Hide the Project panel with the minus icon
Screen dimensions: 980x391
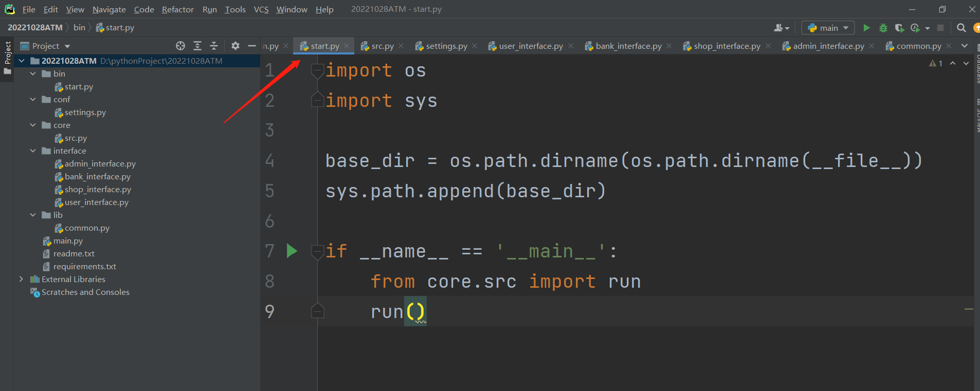[252, 46]
